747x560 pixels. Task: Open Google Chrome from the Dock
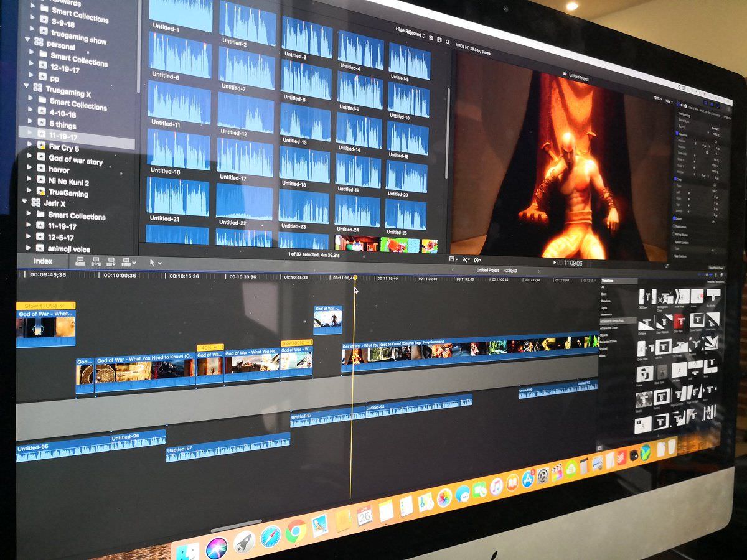(296, 532)
